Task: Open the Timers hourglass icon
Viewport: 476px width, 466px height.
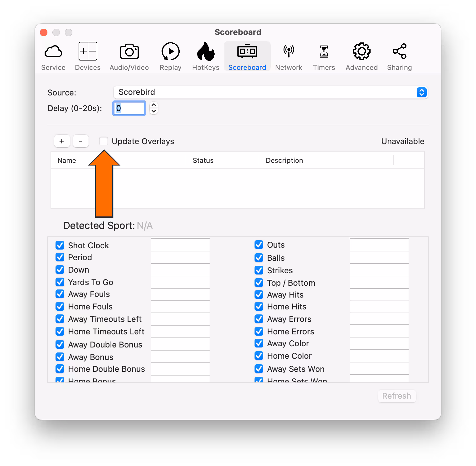Action: pos(324,57)
